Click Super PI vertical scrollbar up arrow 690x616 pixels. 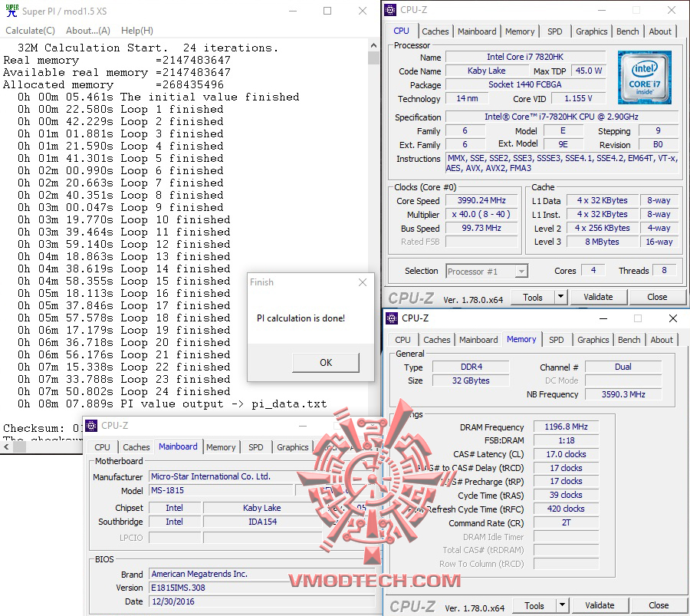coord(373,45)
